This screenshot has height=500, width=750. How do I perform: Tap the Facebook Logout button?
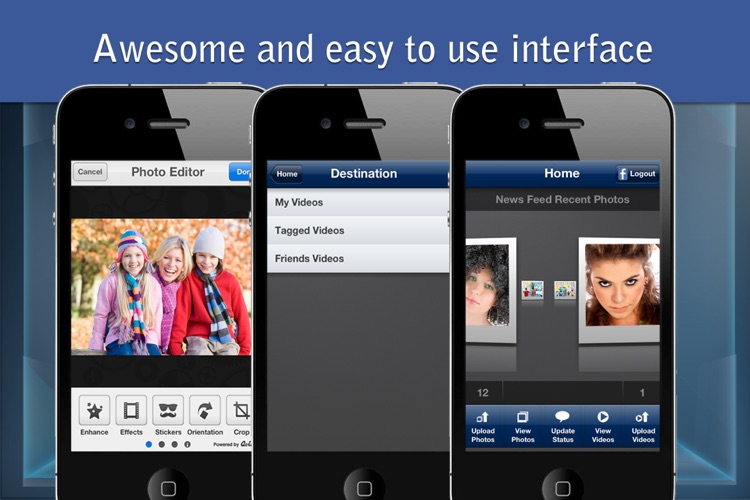[x=637, y=174]
